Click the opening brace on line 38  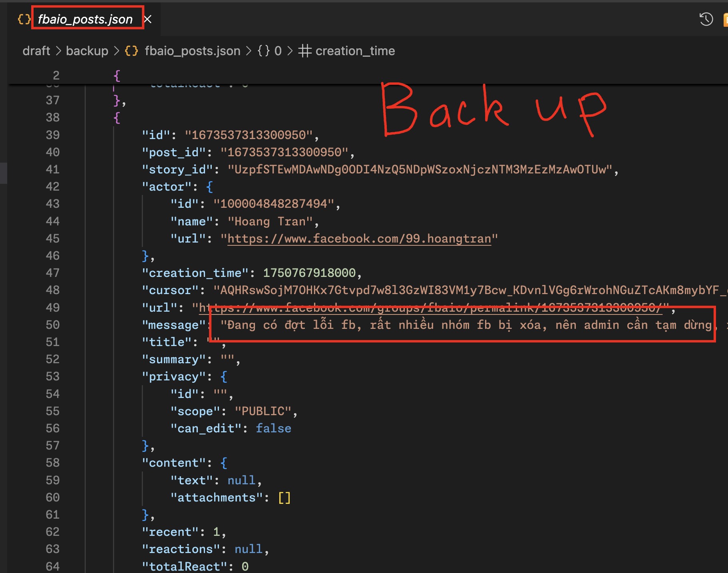[x=117, y=117]
